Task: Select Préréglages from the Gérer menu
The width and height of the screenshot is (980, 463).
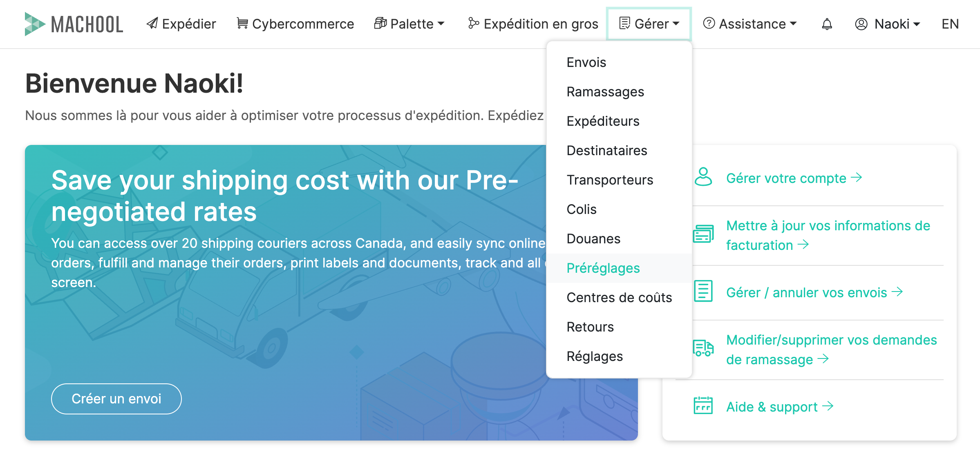Action: 603,268
